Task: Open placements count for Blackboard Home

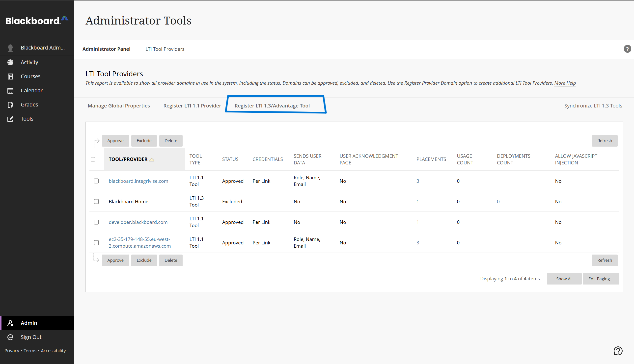Action: [x=418, y=202]
